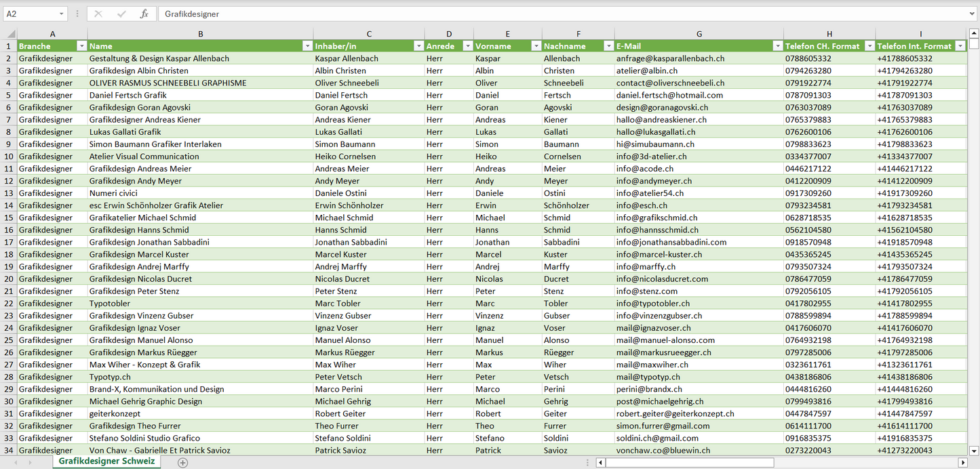Add a new sheet with the plus icon
Image resolution: width=980 pixels, height=469 pixels.
(182, 462)
